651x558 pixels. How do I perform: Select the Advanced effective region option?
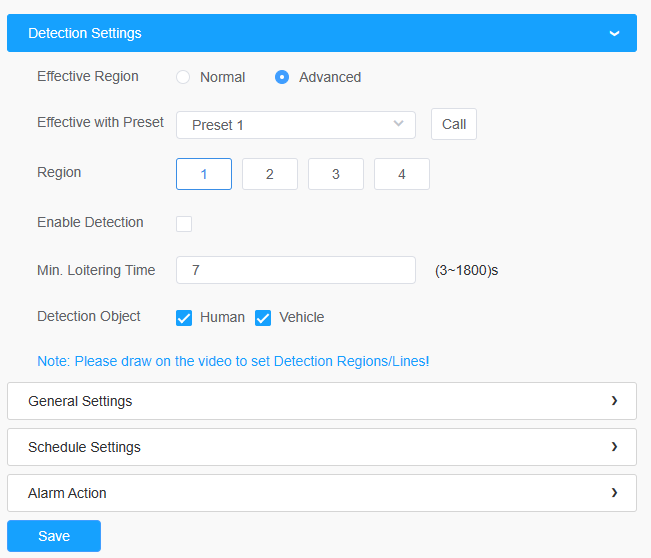[282, 77]
